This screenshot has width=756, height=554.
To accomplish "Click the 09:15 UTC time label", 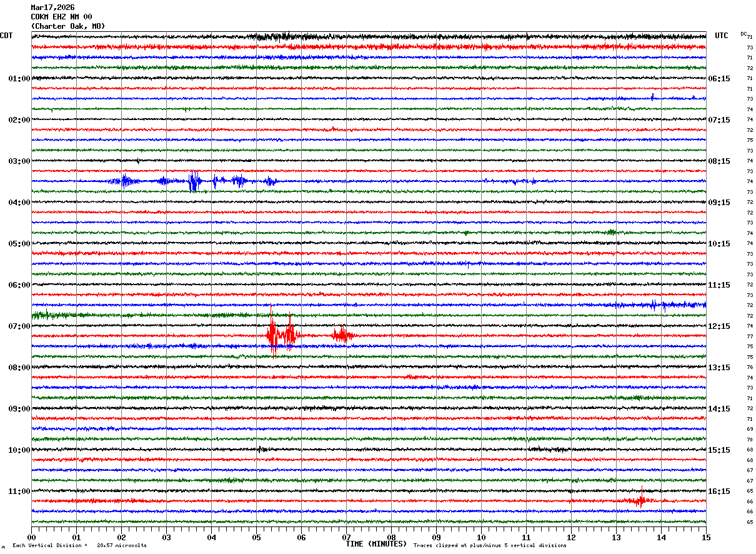I will [720, 203].
